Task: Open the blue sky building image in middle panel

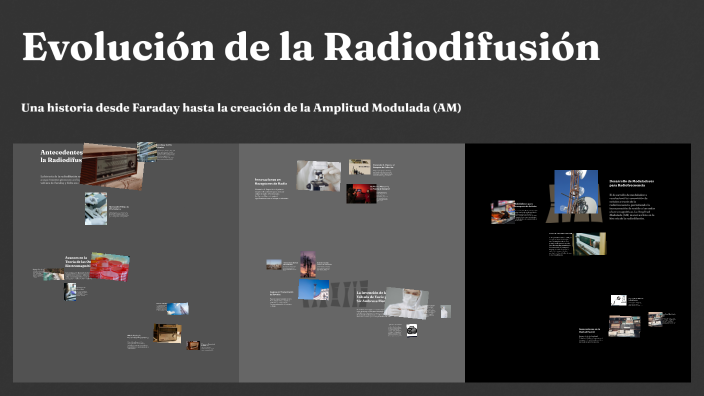Action: click(x=314, y=290)
